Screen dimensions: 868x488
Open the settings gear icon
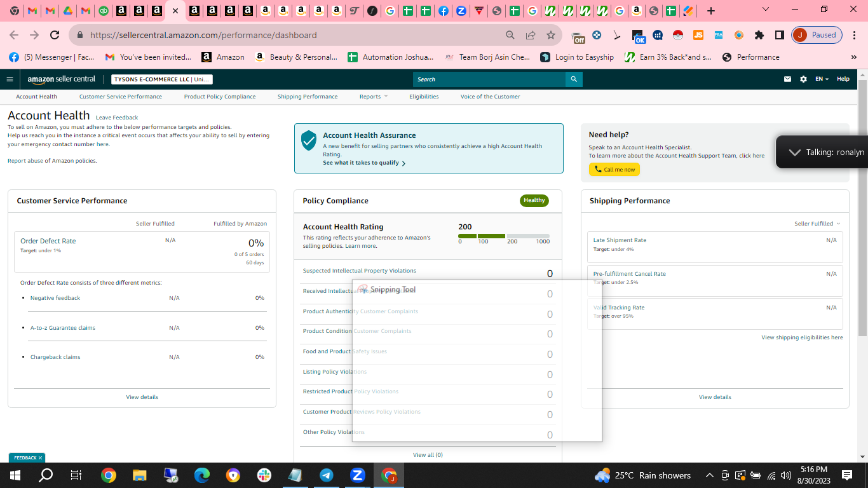click(x=803, y=79)
